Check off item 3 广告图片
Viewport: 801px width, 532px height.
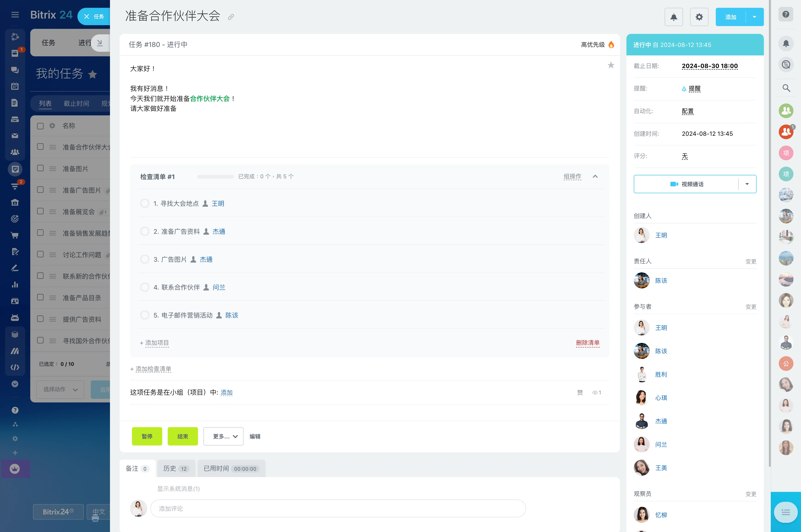[x=145, y=259]
